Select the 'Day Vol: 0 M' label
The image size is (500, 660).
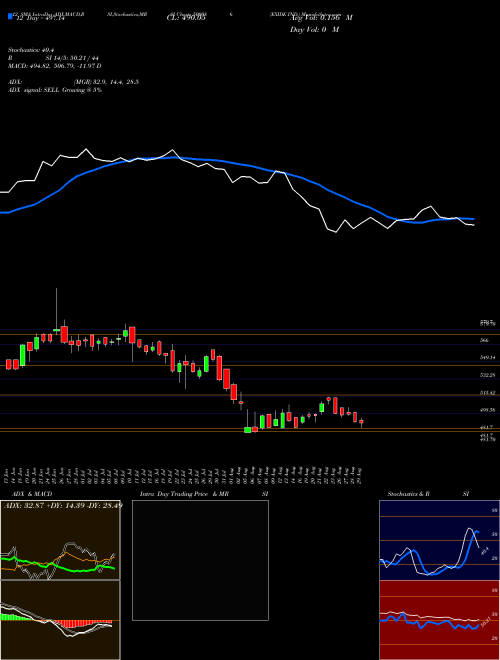tap(314, 30)
